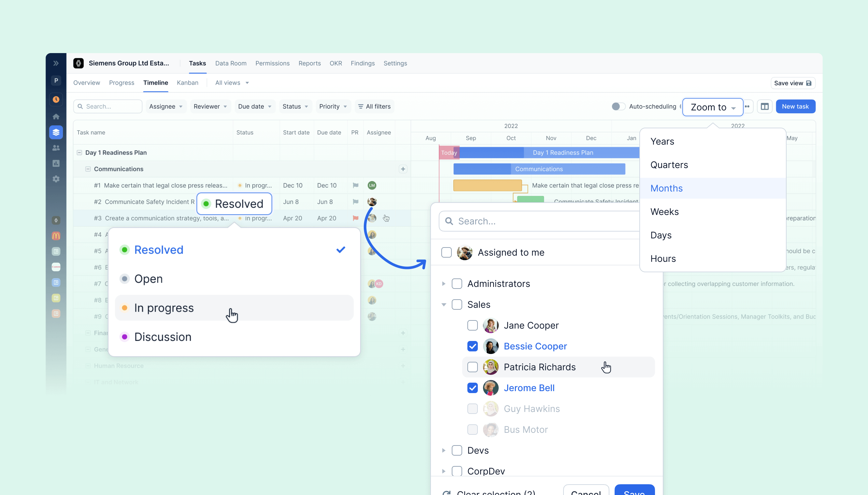Expand the Devs group
868x495 pixels.
[444, 450]
